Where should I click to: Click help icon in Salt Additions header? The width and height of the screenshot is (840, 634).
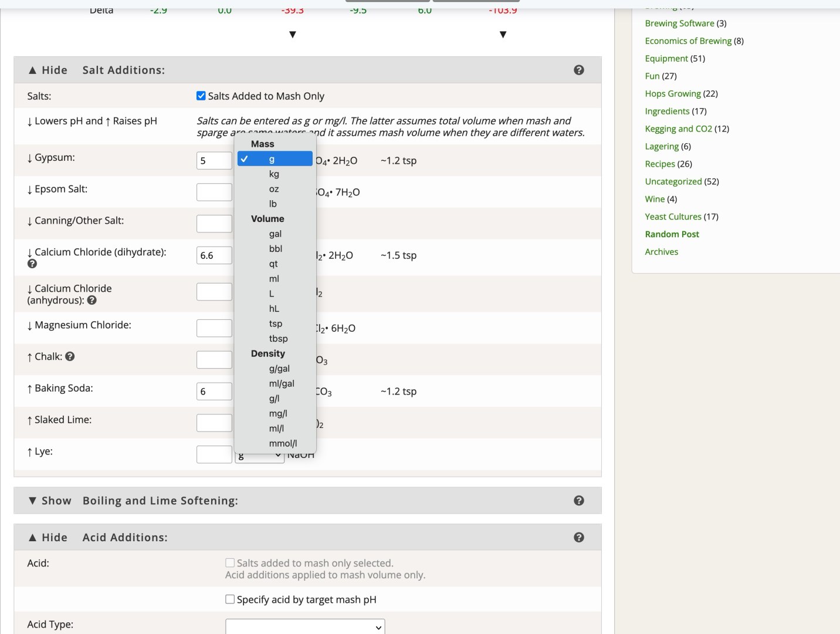click(578, 70)
